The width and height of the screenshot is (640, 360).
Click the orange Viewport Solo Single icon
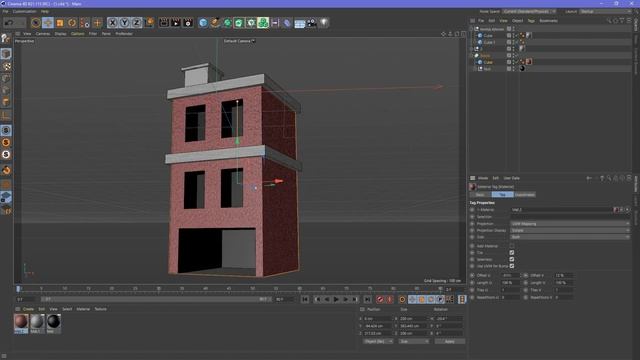tap(6, 142)
